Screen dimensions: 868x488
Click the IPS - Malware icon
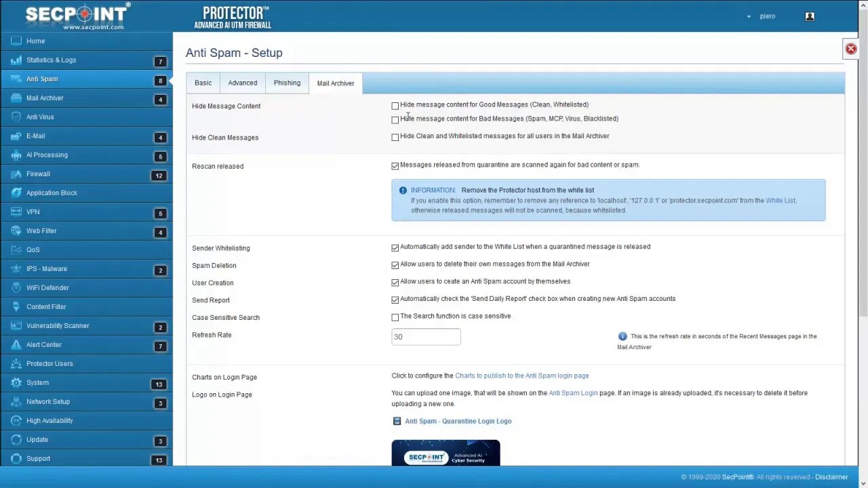point(16,268)
